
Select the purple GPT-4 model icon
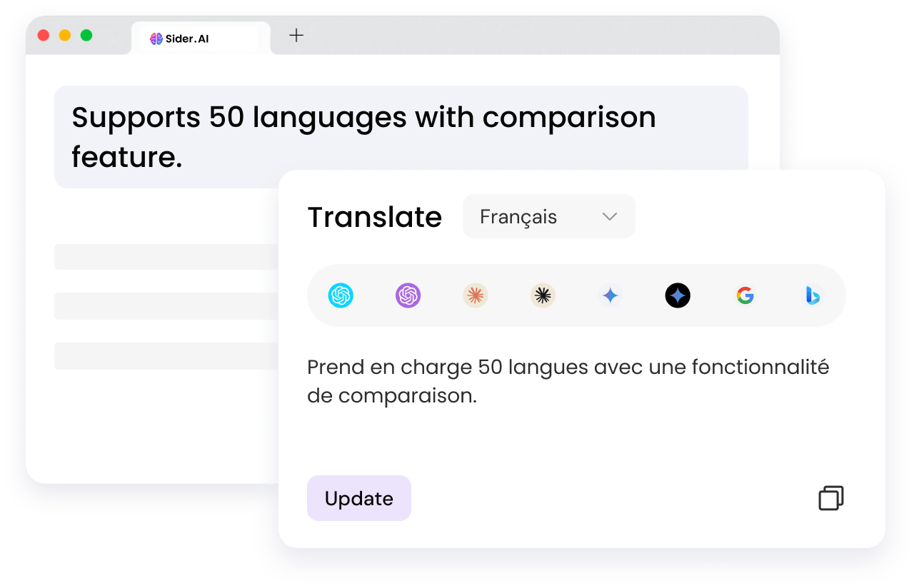(x=408, y=295)
